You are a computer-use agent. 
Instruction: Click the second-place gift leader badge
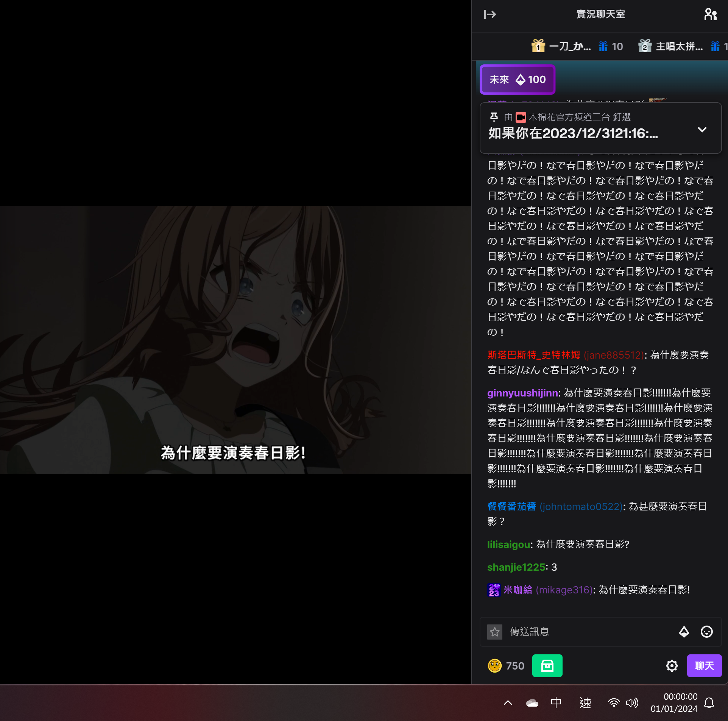(x=645, y=46)
